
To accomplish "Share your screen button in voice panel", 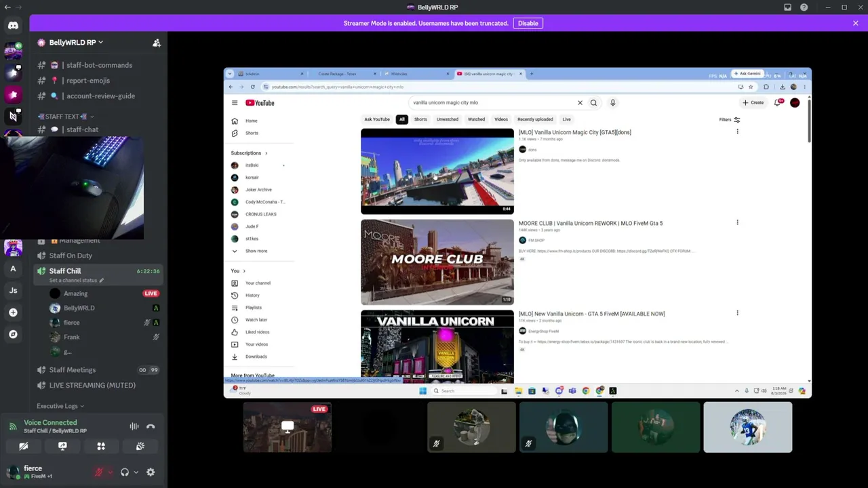I will point(62,446).
